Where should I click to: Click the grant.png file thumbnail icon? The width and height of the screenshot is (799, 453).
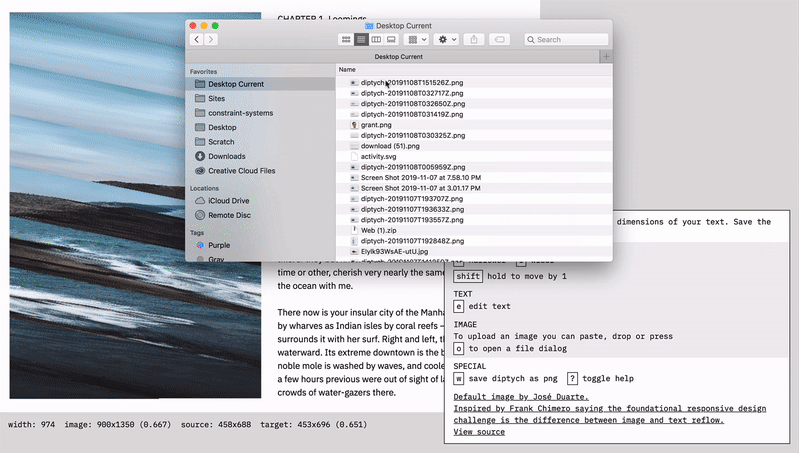[x=354, y=125]
